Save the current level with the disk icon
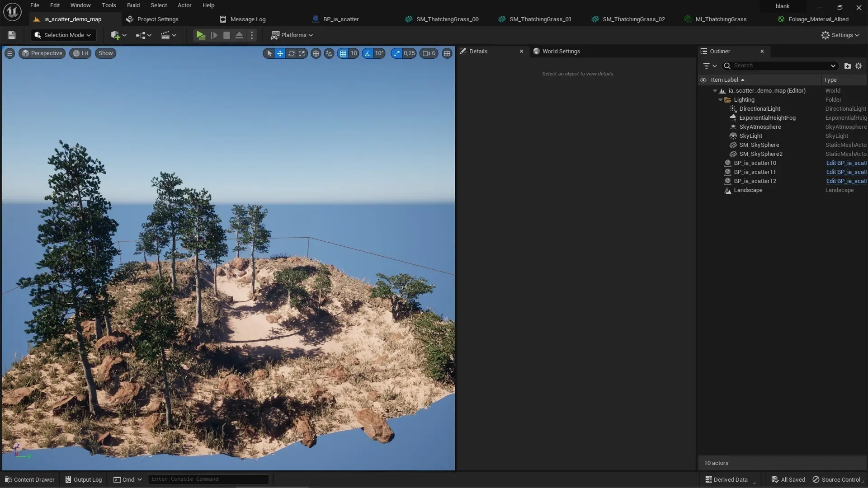The width and height of the screenshot is (868, 488). (12, 35)
